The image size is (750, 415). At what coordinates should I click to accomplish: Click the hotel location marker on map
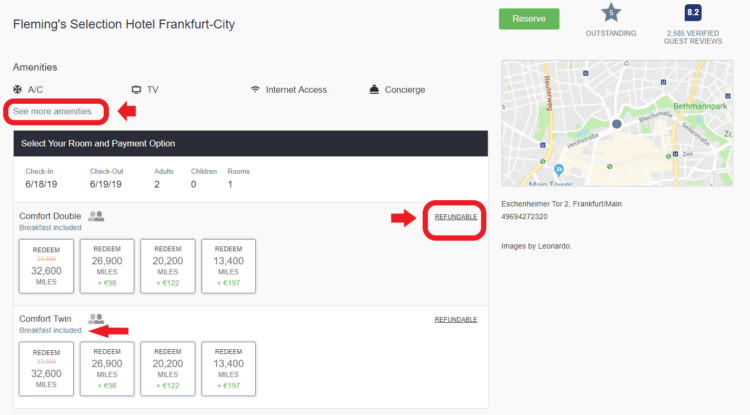coord(617,124)
